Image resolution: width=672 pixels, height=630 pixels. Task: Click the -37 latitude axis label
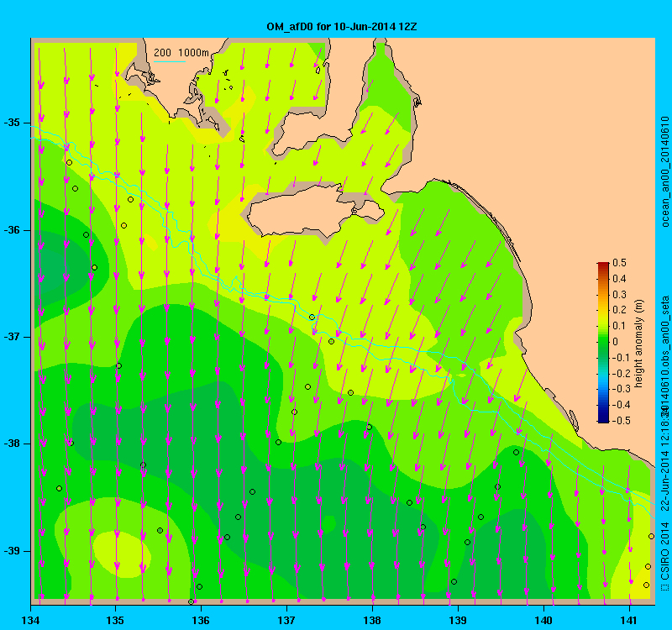[12, 337]
